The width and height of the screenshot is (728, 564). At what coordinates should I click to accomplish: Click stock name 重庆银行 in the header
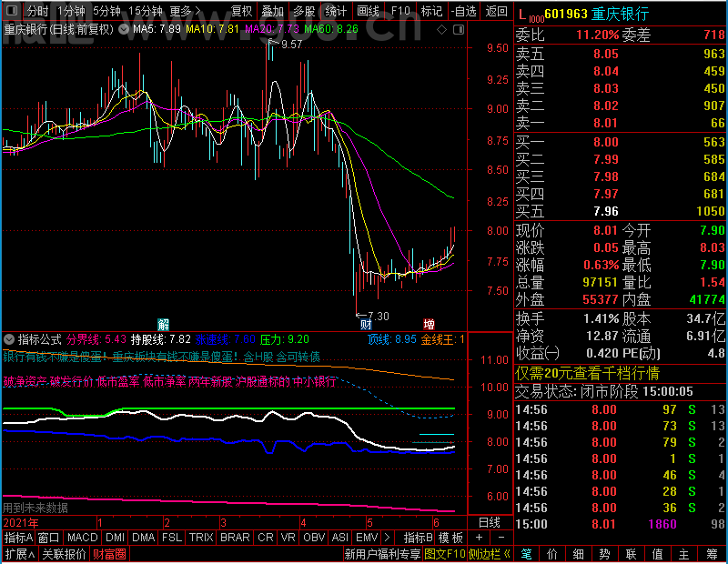point(620,15)
